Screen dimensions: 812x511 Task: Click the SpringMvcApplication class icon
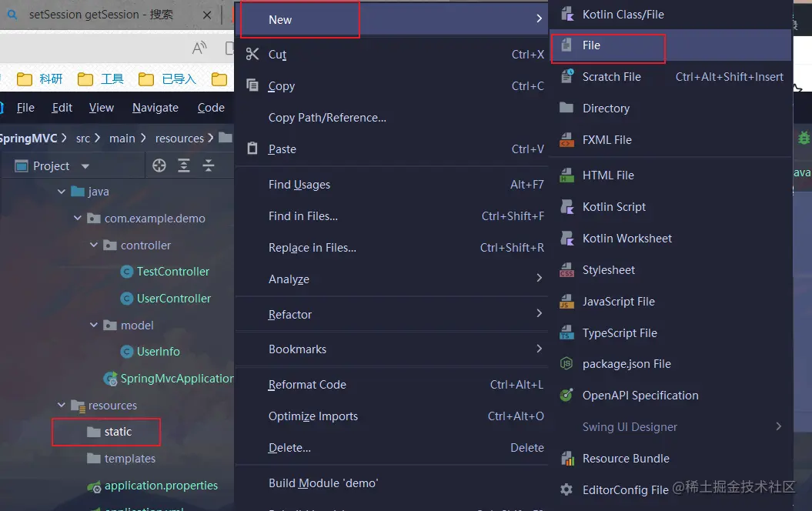coord(110,379)
